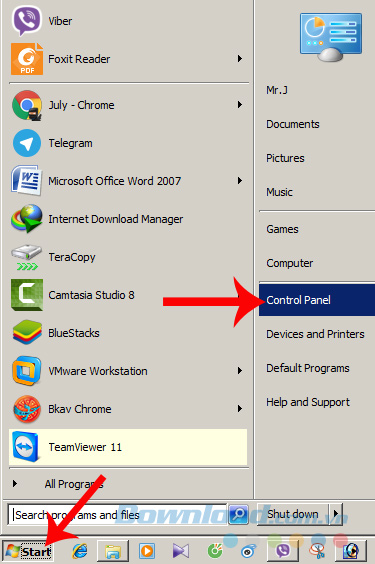Launch Bkav Chrome browser

(129, 409)
